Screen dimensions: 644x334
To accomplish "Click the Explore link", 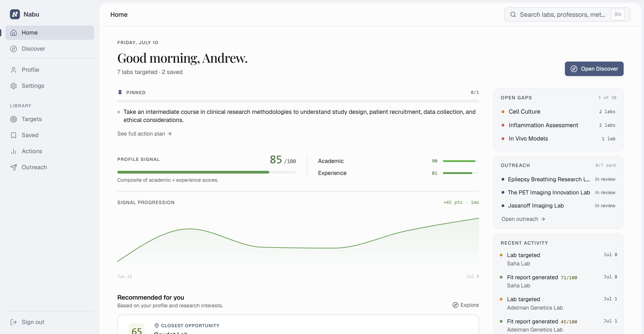I will [465, 305].
